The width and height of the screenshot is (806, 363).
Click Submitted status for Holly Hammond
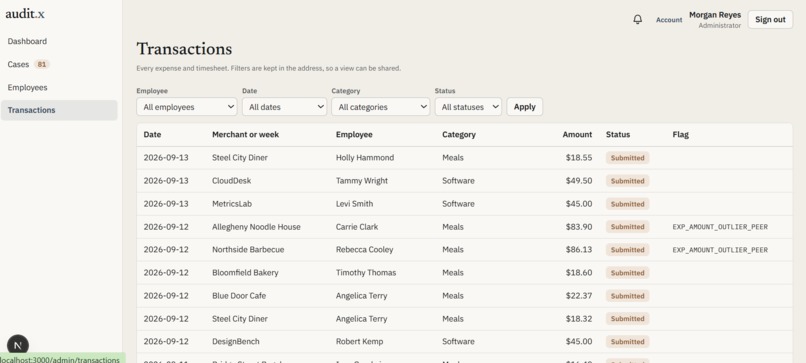(627, 158)
